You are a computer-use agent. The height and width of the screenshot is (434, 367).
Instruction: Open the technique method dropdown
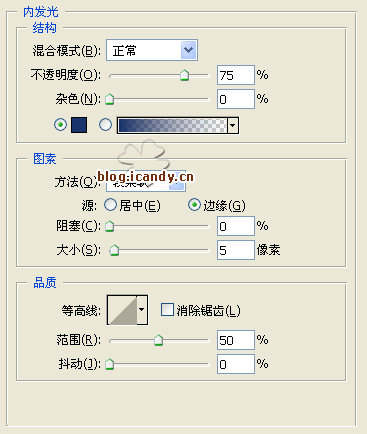click(146, 182)
